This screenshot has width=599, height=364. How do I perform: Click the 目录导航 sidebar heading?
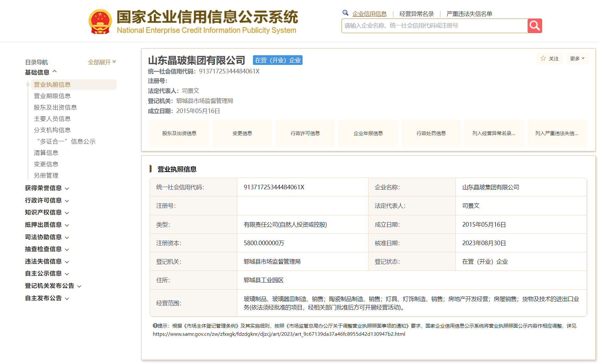tap(36, 62)
